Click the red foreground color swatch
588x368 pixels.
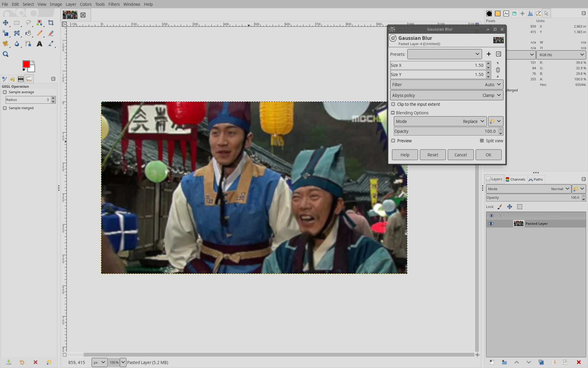[26, 64]
